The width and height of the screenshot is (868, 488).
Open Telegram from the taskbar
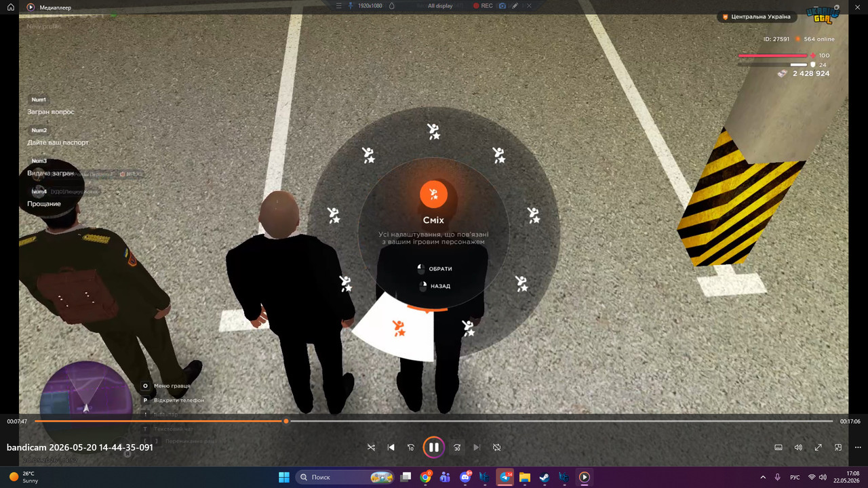click(505, 477)
